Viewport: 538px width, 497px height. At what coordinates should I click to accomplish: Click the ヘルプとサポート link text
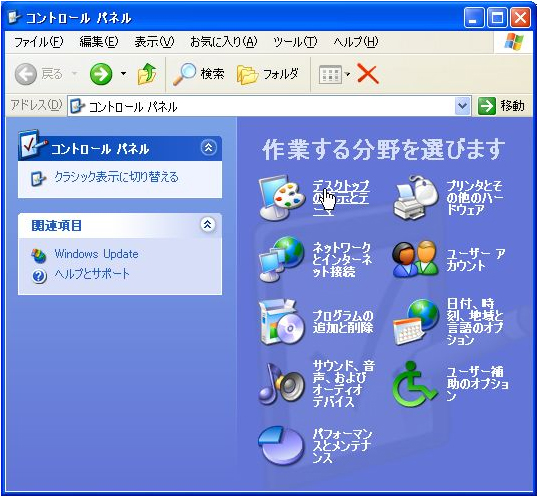click(92, 274)
